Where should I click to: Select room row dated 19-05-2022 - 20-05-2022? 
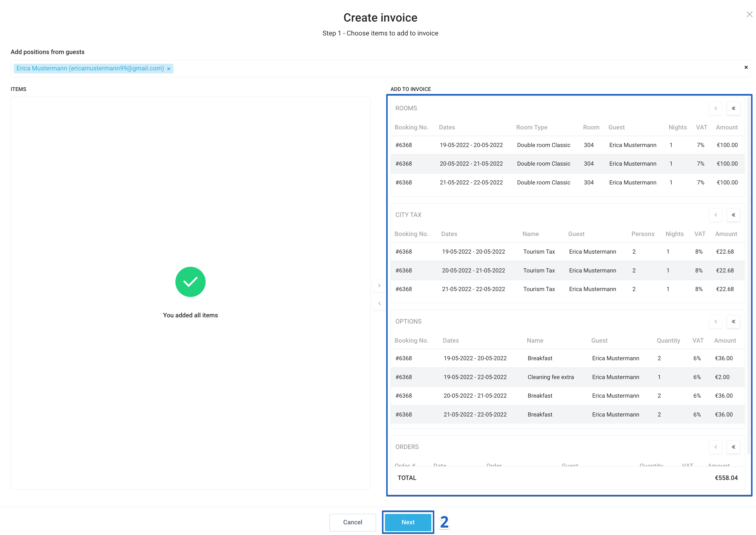(567, 145)
